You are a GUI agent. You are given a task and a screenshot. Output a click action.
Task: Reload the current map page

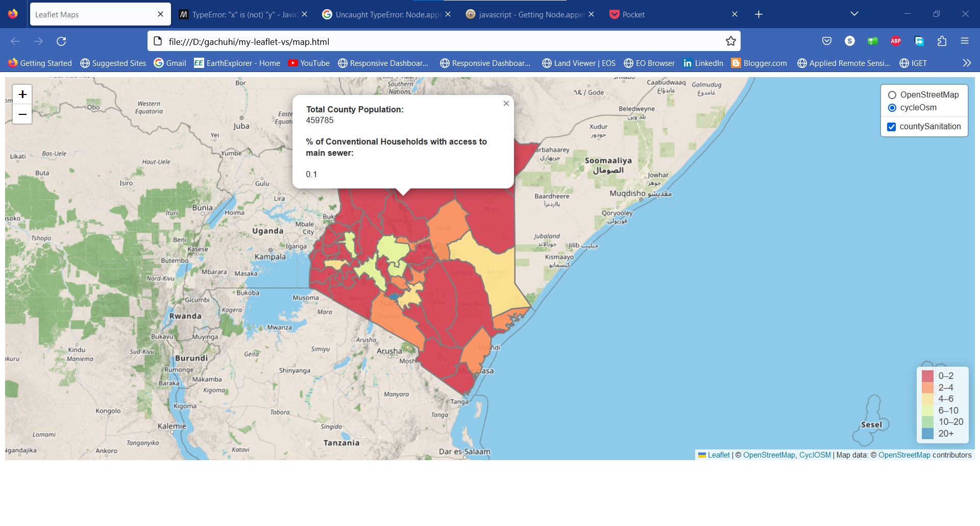click(61, 41)
